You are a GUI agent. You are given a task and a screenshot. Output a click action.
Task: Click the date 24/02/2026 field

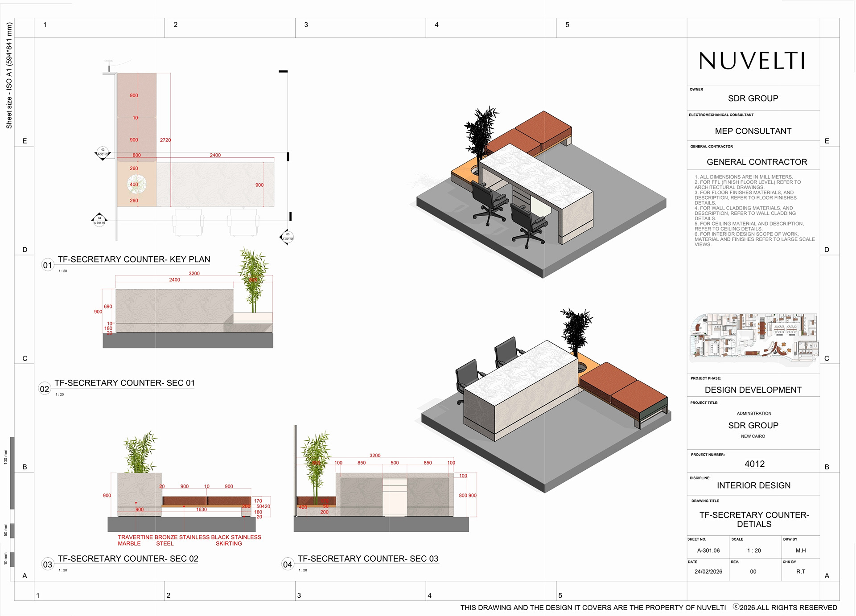708,571
